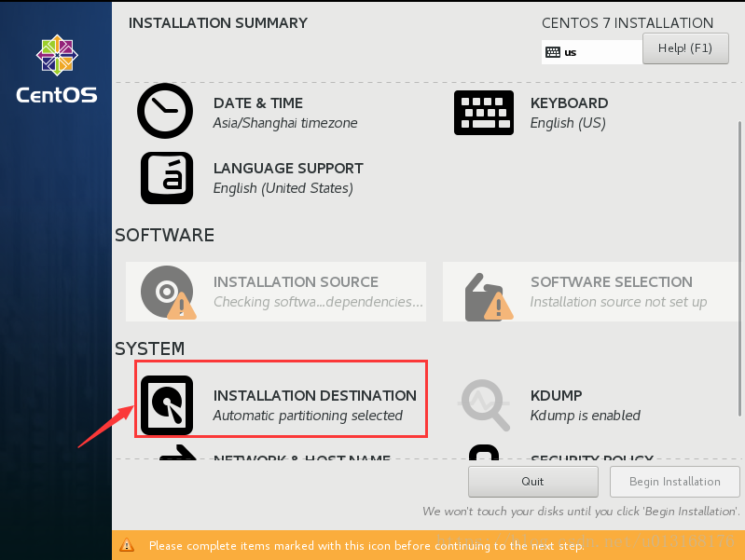Viewport: 745px width, 560px height.
Task: Click the Begin Installation button
Action: 675,482
